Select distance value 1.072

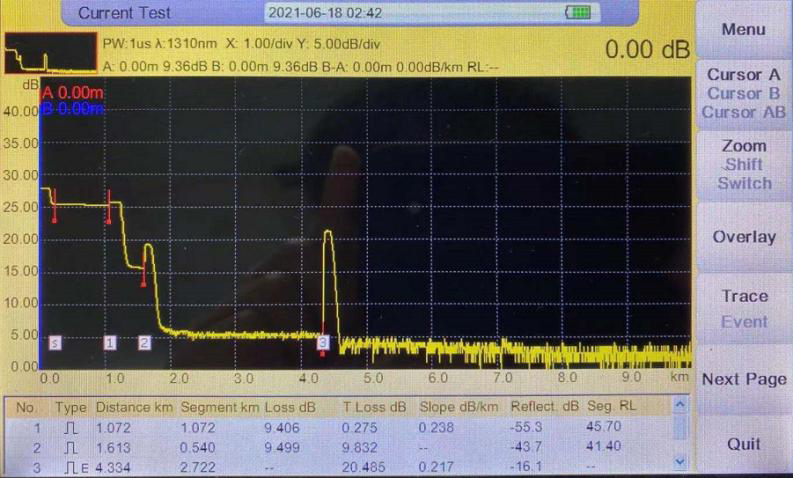113,428
